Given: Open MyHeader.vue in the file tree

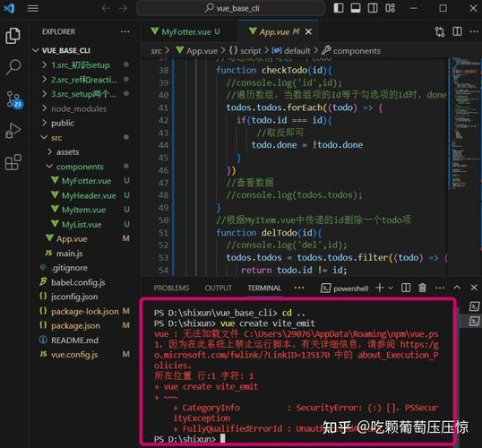Looking at the screenshot, I should pyautogui.click(x=90, y=195).
